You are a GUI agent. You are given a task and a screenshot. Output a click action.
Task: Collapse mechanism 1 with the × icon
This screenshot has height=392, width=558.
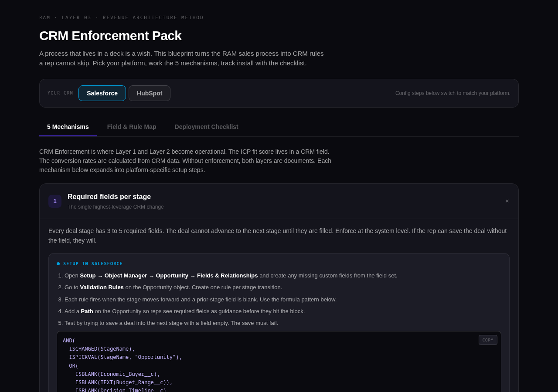(507, 201)
